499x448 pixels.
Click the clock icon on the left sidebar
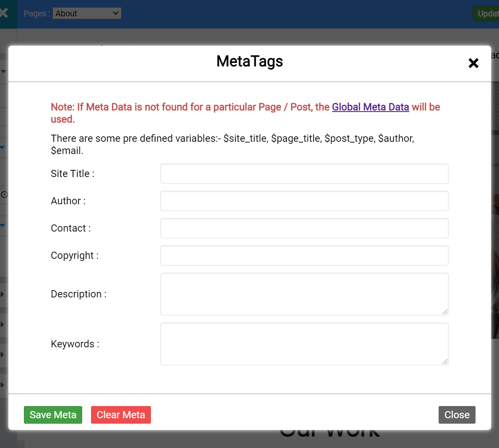click(4, 195)
